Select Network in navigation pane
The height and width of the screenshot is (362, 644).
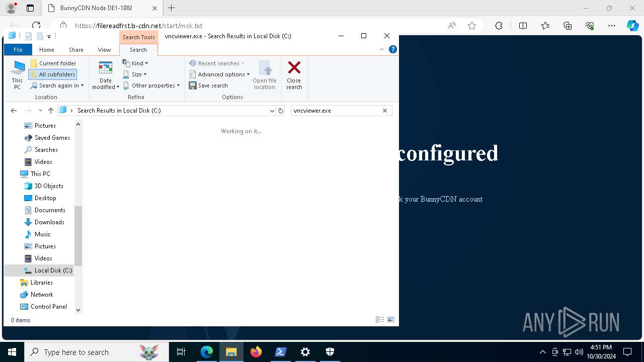coord(36,295)
